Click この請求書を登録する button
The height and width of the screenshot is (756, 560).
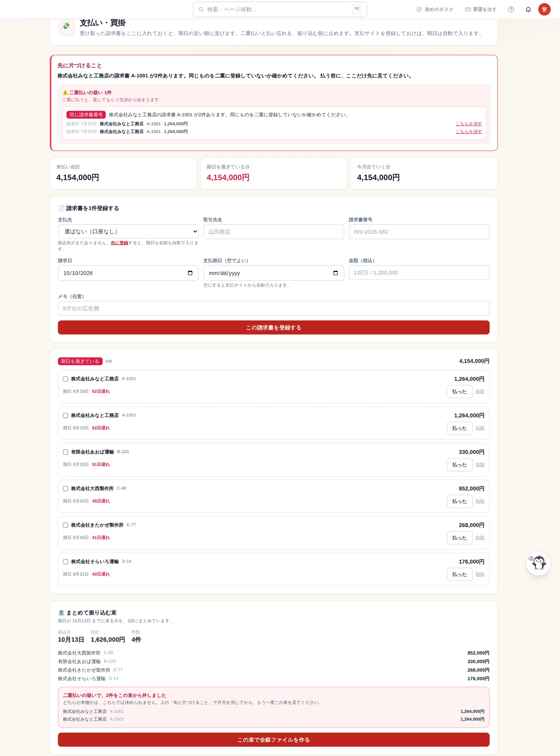(274, 328)
